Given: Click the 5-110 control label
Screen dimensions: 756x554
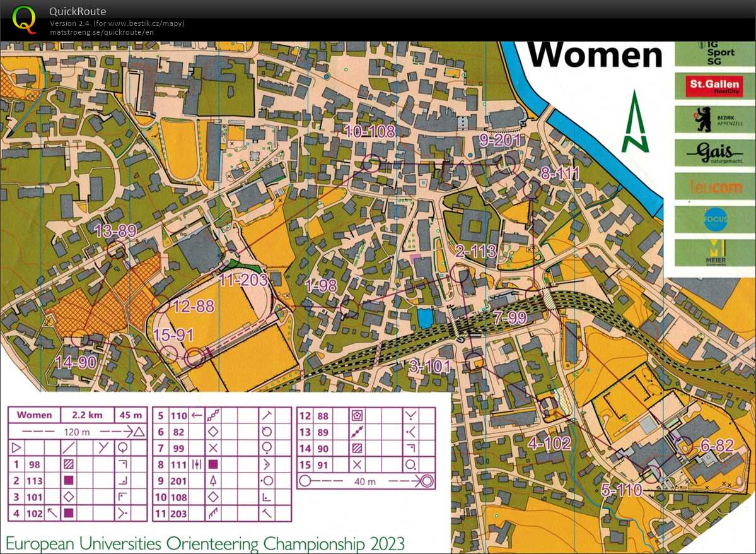Looking at the screenshot, I should [622, 490].
